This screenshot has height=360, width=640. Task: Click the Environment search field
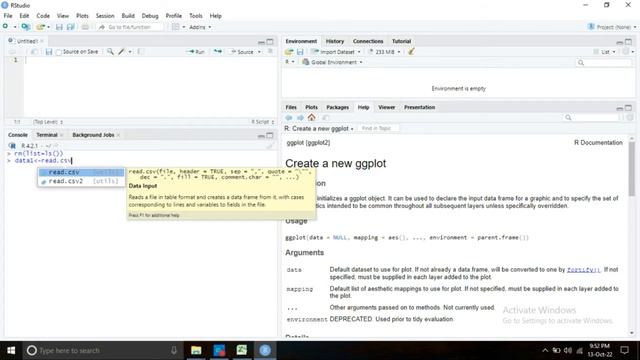[x=604, y=62]
